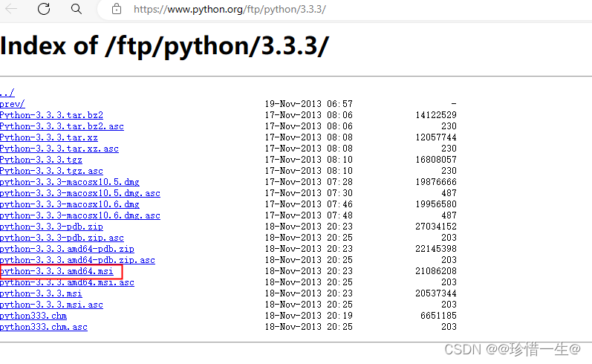Select the 'Index of /ftp/python/3.3.3/' heading
592x364 pixels.
pos(165,46)
